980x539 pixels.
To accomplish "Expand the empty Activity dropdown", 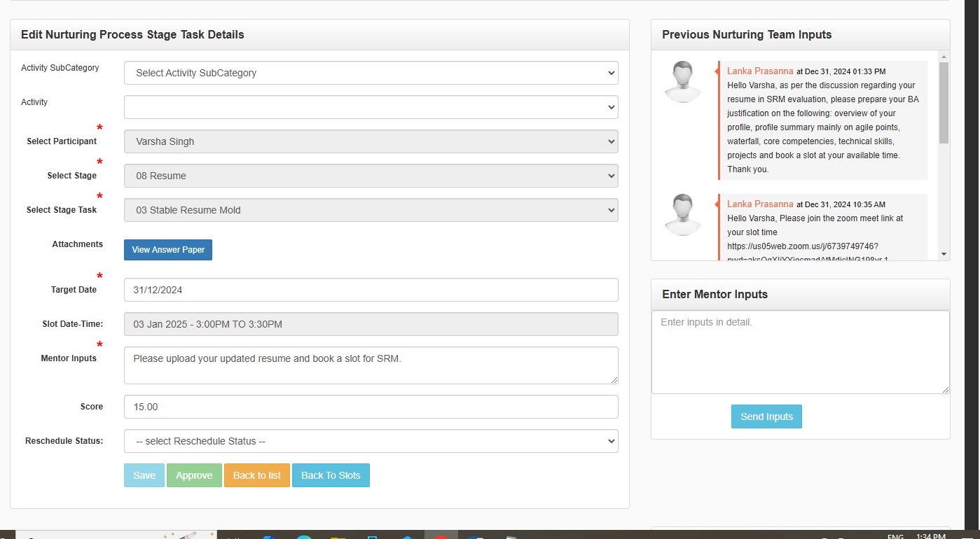I will point(371,107).
